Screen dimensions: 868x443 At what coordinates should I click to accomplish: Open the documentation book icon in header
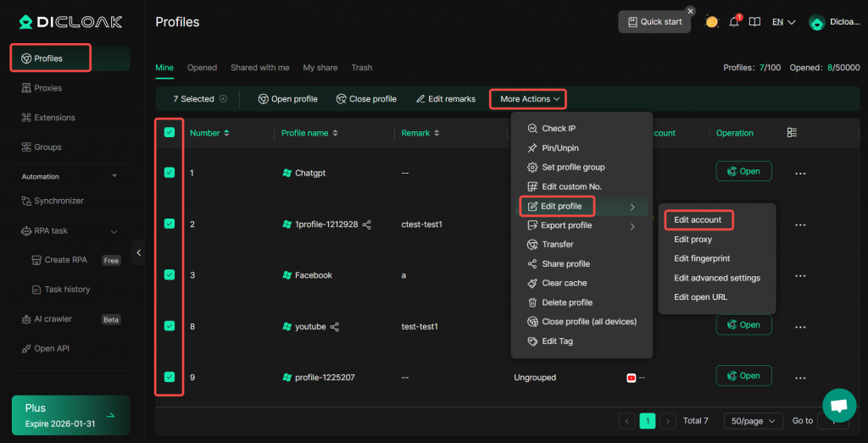(754, 22)
